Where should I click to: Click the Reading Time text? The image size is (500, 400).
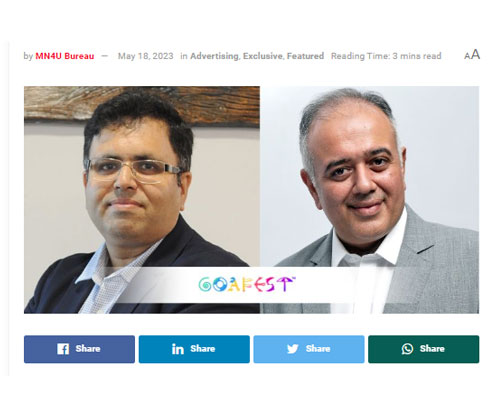(386, 56)
